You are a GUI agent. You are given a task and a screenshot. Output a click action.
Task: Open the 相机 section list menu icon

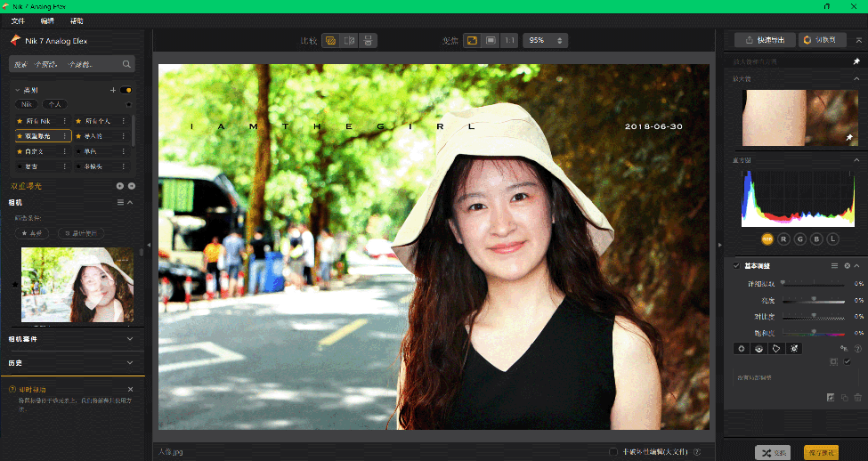point(120,203)
